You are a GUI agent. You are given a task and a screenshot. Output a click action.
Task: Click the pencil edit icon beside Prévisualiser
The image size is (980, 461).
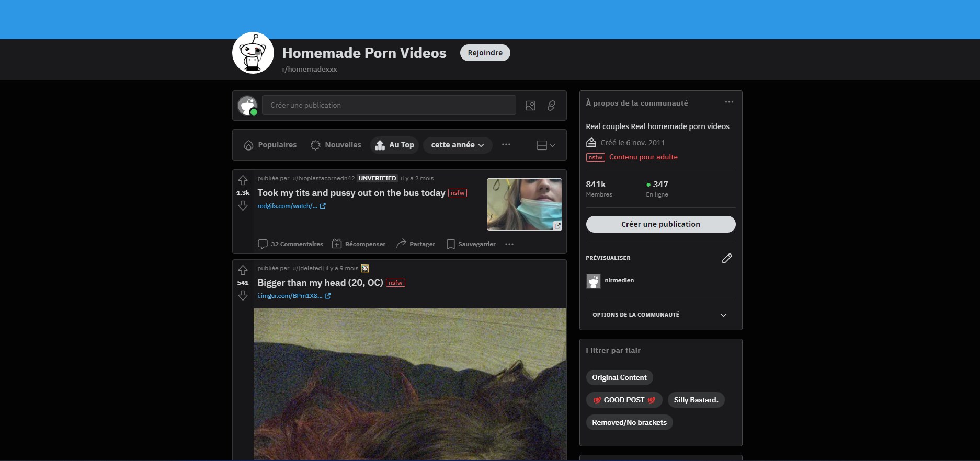tap(727, 258)
